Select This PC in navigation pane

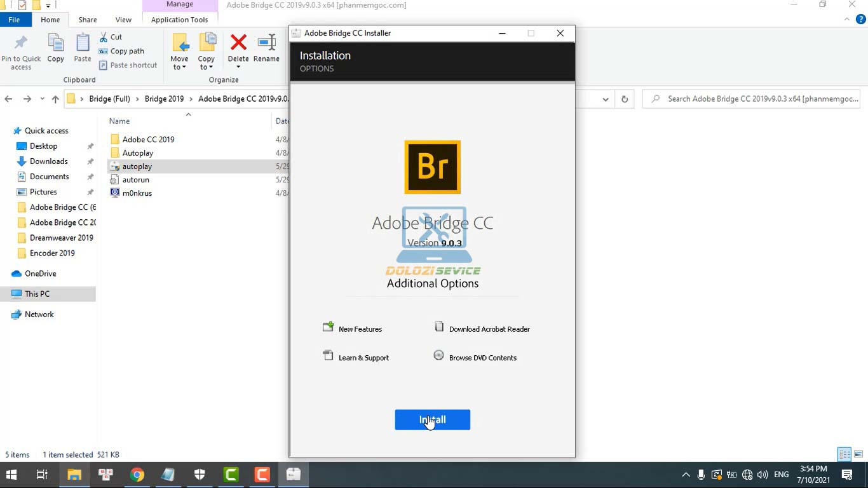[37, 294]
